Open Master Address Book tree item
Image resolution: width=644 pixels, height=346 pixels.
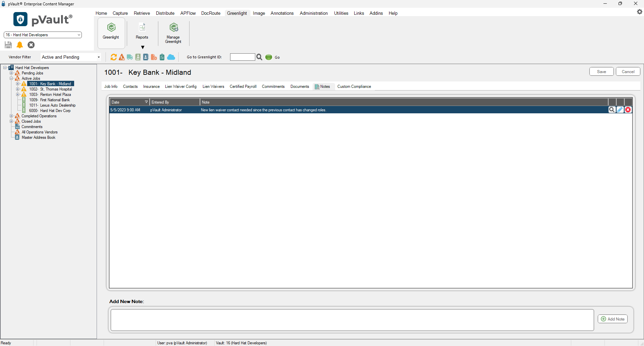tap(39, 137)
